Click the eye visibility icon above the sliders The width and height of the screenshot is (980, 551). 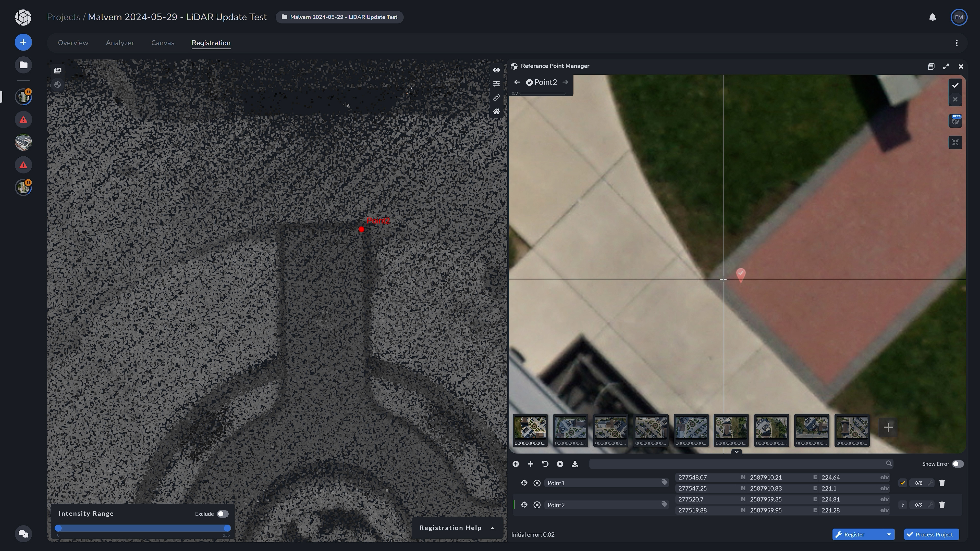[x=496, y=70]
